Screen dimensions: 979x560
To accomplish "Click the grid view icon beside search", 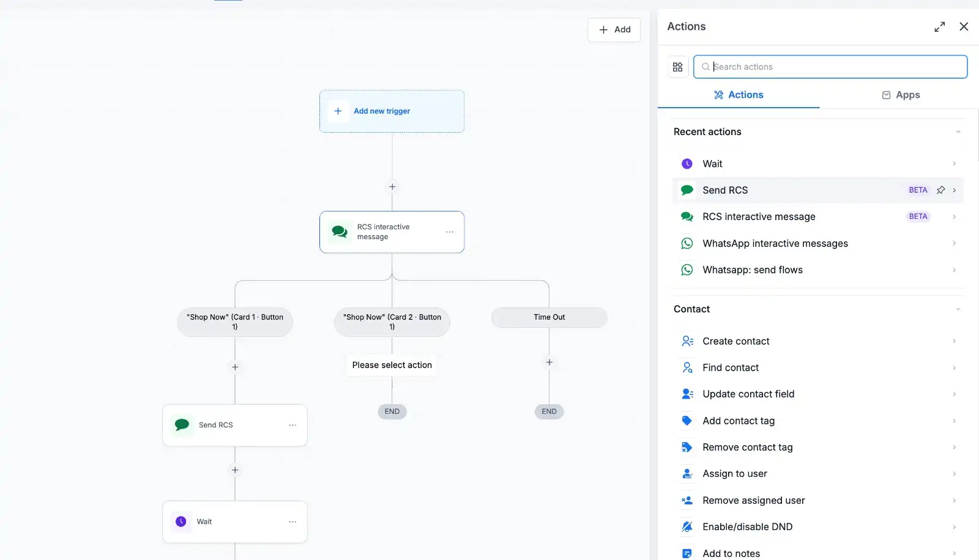I will [x=677, y=67].
